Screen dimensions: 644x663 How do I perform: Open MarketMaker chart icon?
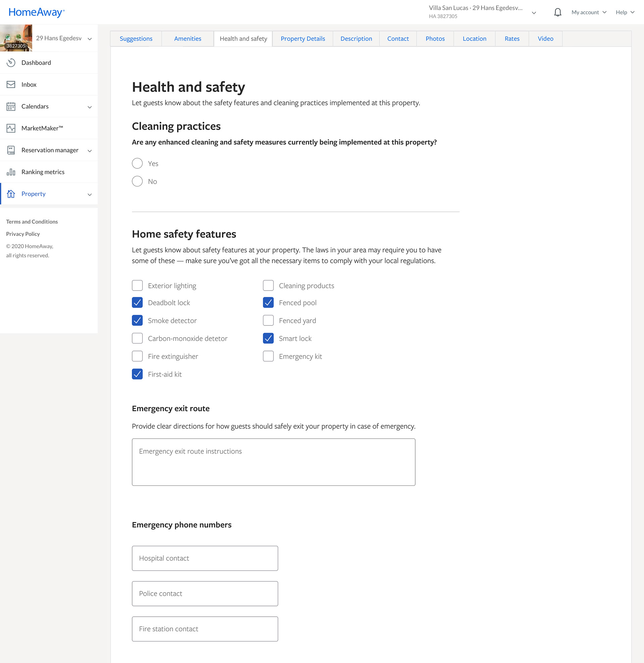pos(11,128)
